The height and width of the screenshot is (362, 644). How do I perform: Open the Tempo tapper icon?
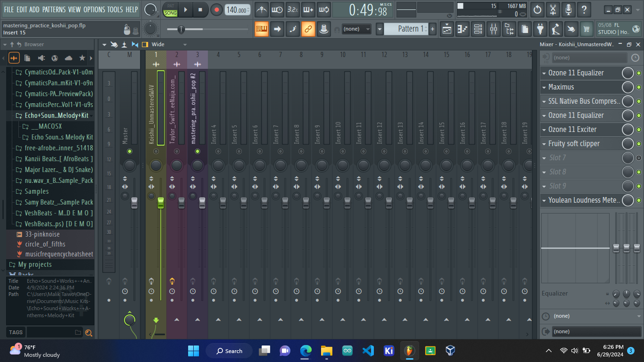click(x=556, y=29)
